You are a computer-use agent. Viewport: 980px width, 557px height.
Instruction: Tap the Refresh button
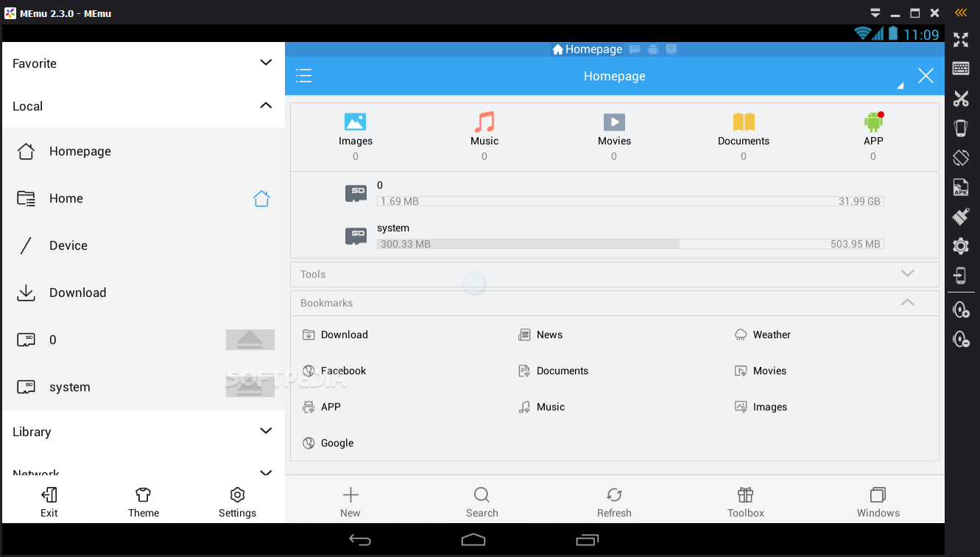pyautogui.click(x=614, y=502)
